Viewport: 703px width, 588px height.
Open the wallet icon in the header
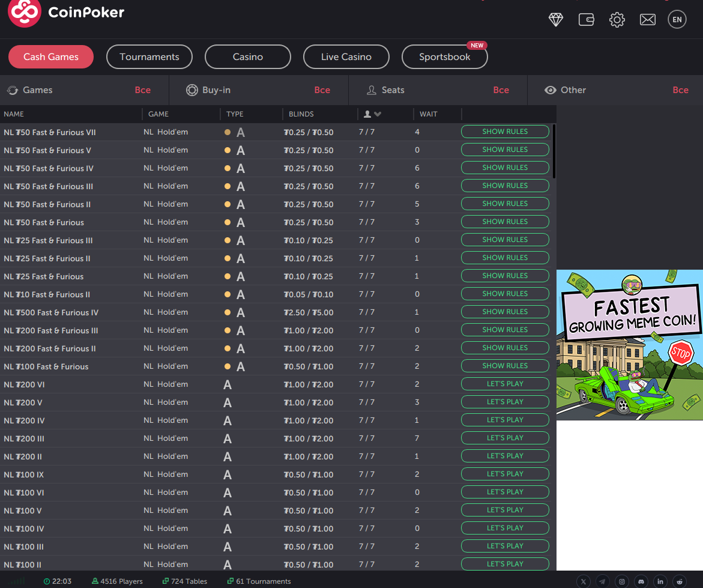[x=586, y=19]
